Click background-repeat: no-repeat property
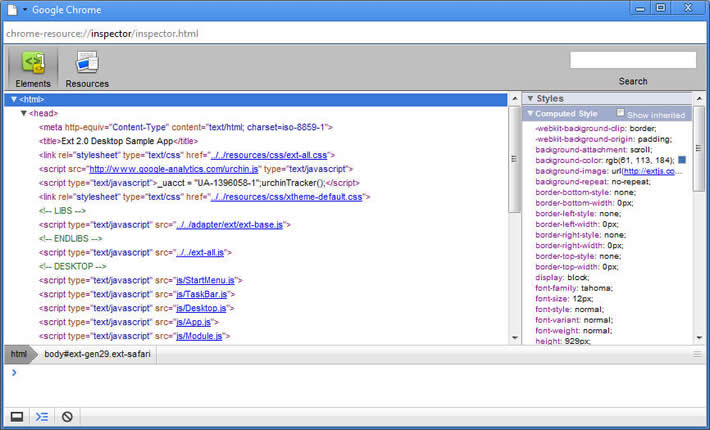710x430 pixels. 593,182
